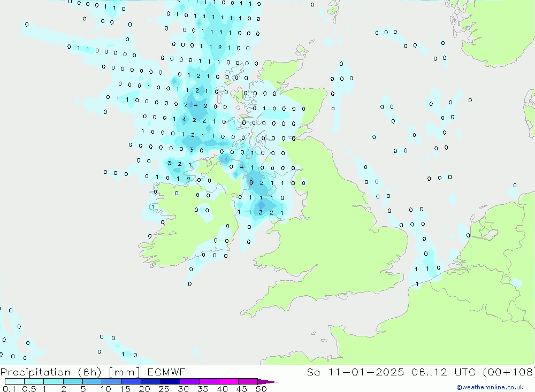
Task: Click the legend label "30"
Action: click(183, 389)
